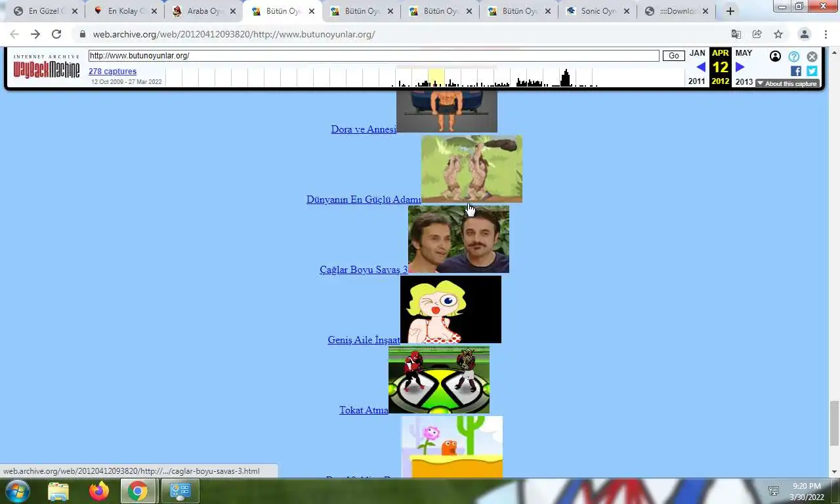
Task: Switch to the En Kolay tab
Action: coord(123,11)
